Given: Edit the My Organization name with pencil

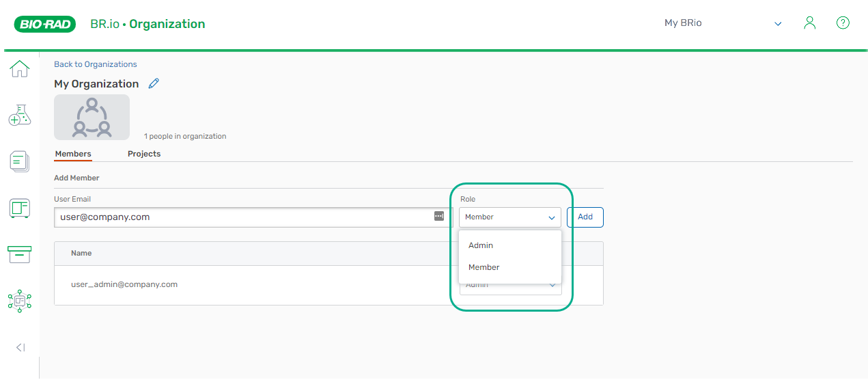Looking at the screenshot, I should coord(154,83).
